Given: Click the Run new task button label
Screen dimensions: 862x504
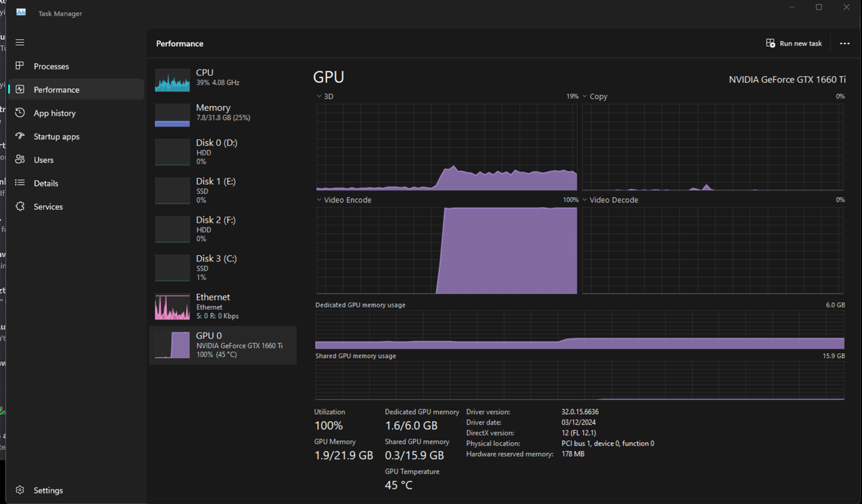Looking at the screenshot, I should (x=801, y=43).
